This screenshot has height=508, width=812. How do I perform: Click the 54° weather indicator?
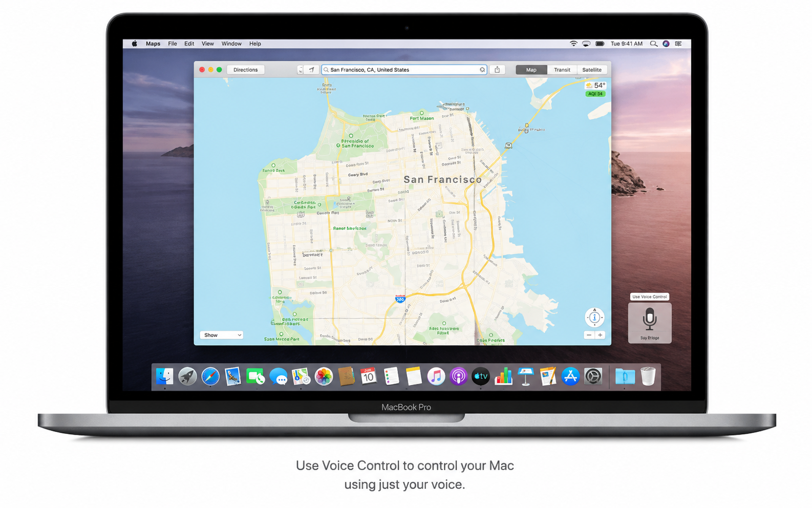click(595, 86)
